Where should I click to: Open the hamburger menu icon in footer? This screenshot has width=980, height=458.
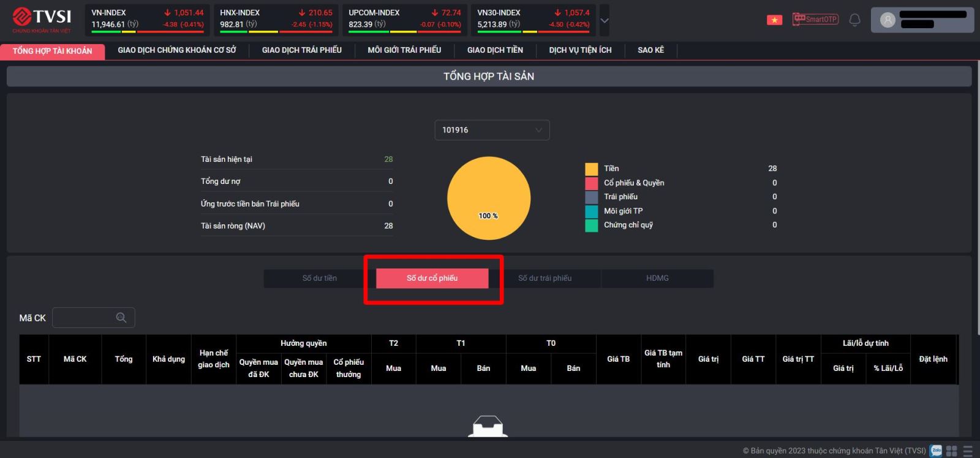coord(968,451)
